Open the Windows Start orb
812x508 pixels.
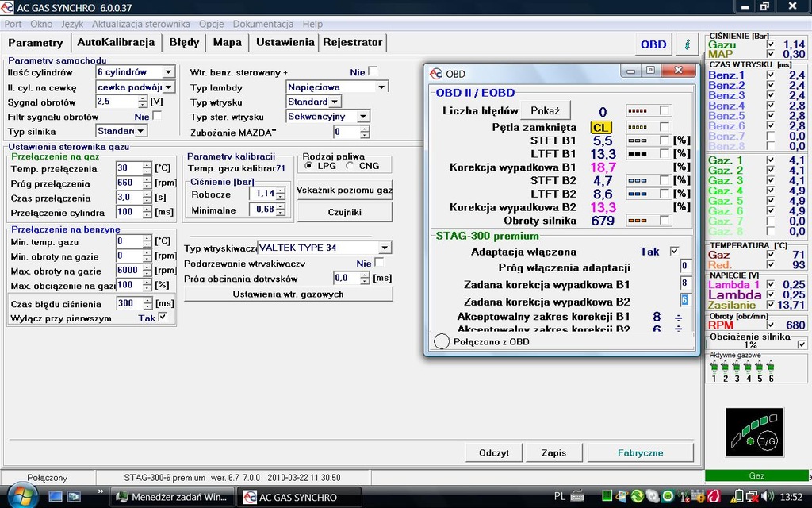(22, 496)
